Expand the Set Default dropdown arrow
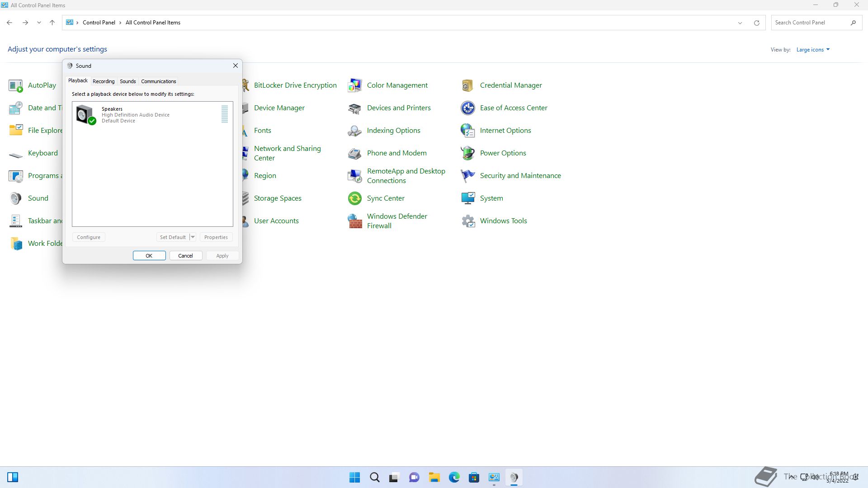The height and width of the screenshot is (488, 868). [x=193, y=237]
